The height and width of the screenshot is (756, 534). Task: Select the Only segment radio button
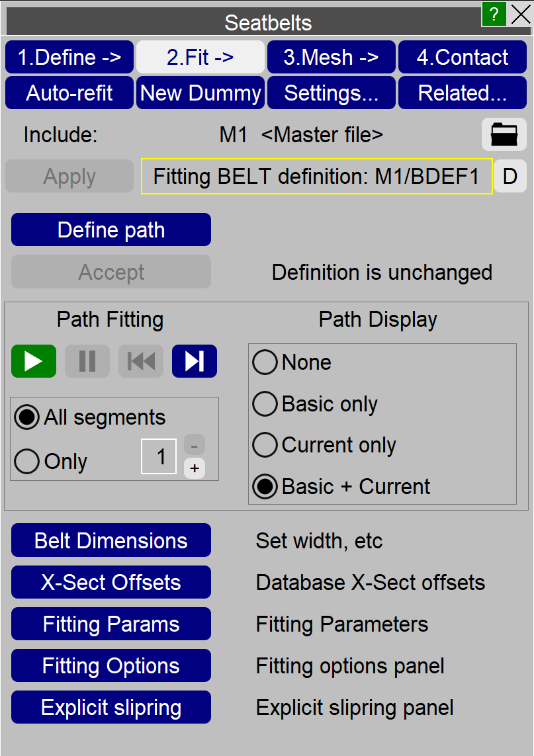(27, 461)
